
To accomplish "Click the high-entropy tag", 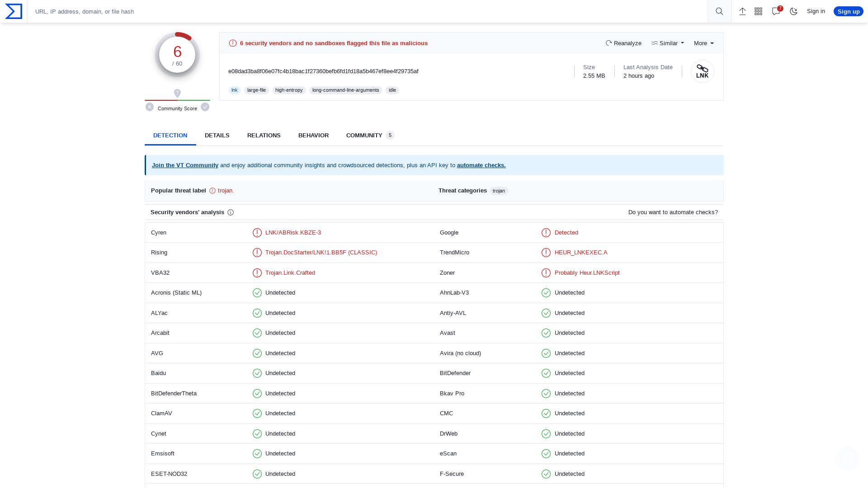I will [289, 90].
